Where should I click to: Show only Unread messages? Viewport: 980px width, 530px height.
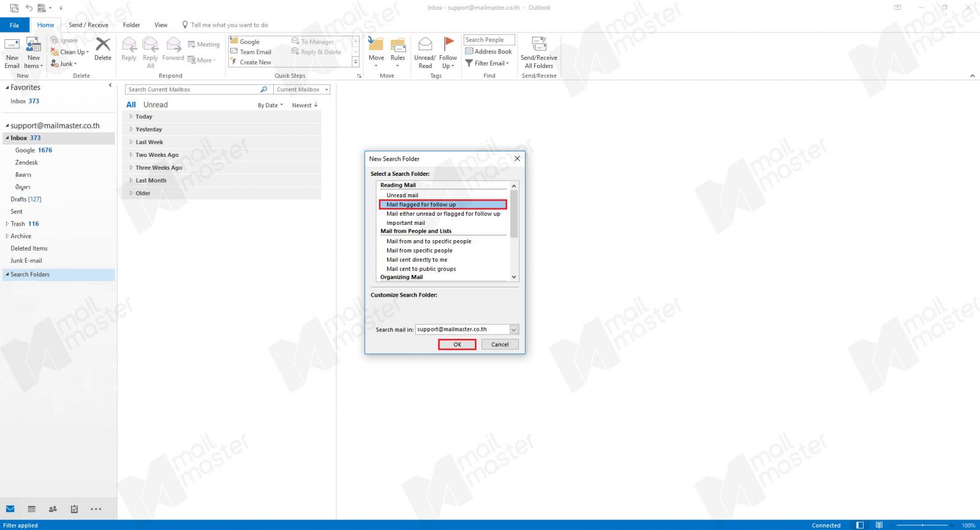click(156, 105)
